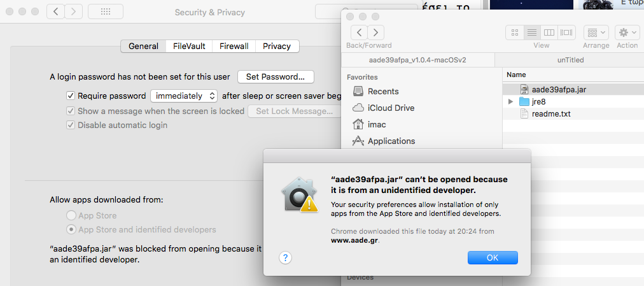
Task: Click the Security & Privacy search field
Action: coord(367,11)
